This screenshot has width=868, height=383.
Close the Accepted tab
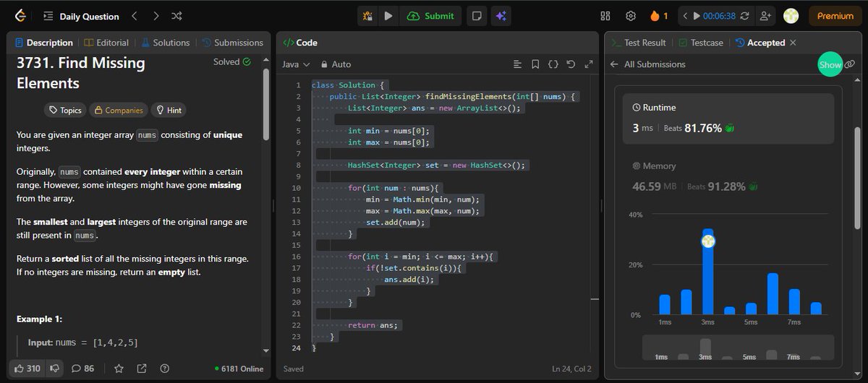pos(793,43)
